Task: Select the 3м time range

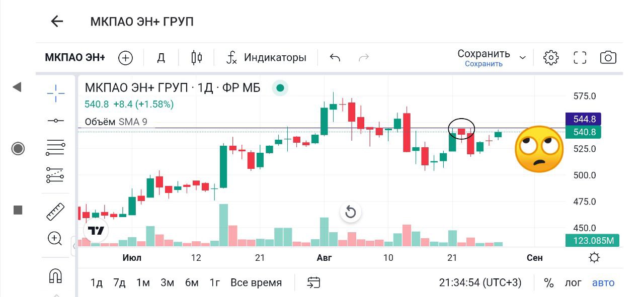Action: click(167, 283)
